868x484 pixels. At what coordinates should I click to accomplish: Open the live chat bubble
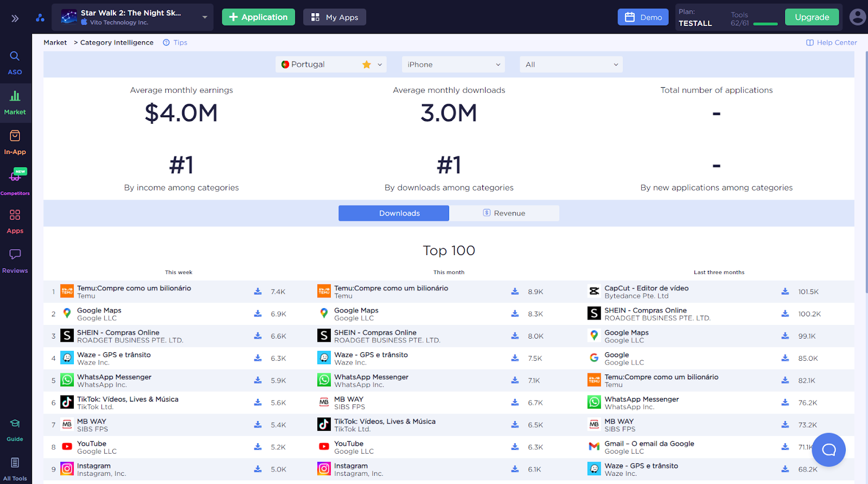tap(829, 450)
